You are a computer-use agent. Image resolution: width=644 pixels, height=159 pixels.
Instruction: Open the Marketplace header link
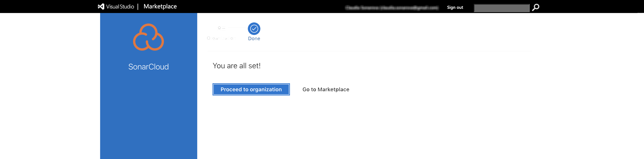click(x=160, y=7)
